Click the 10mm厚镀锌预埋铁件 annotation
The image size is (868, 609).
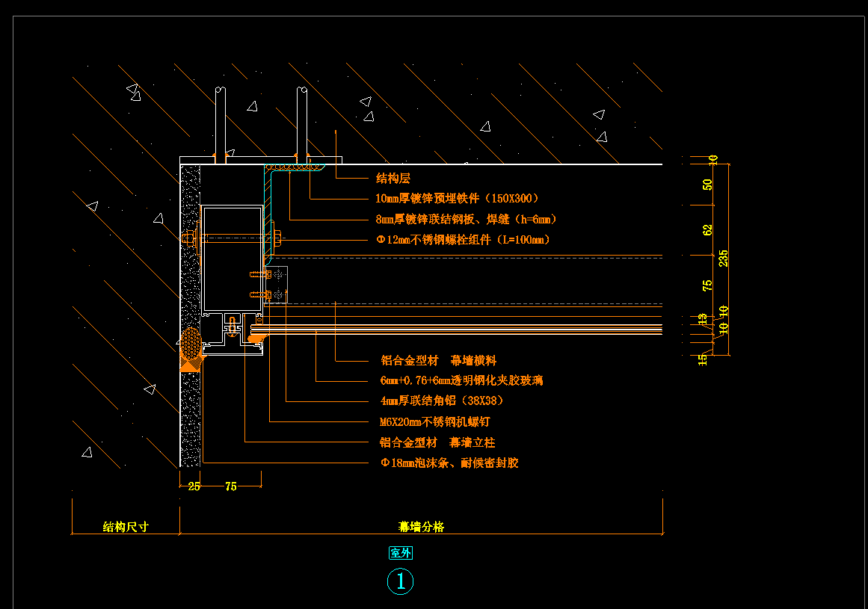[x=457, y=199]
